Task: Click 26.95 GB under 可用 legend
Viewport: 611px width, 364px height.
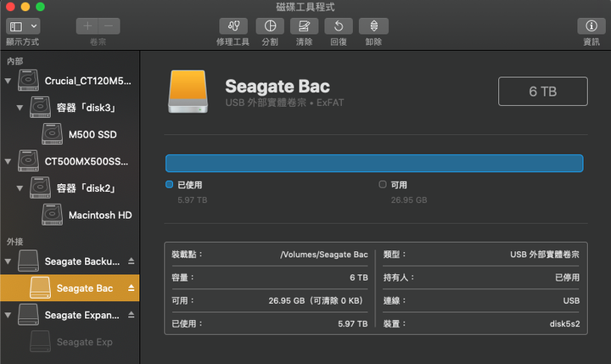Action: point(409,200)
